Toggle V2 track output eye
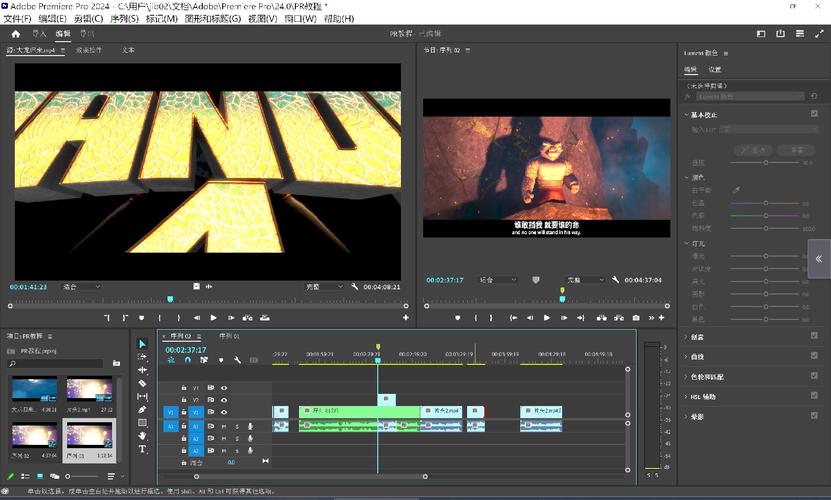Screen dimensions: 831x500 click(x=224, y=400)
